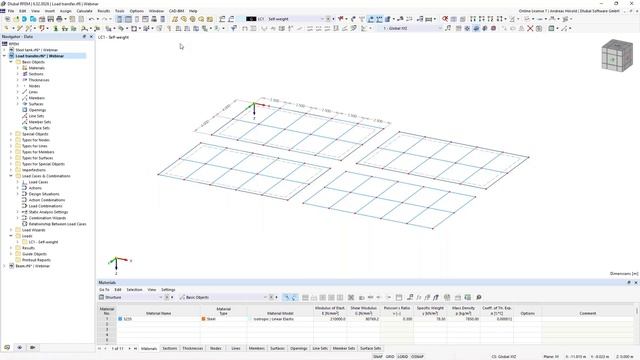The height and width of the screenshot is (360, 640).
Task: Click the magnifier search icon in table toolbar
Action: (479, 298)
